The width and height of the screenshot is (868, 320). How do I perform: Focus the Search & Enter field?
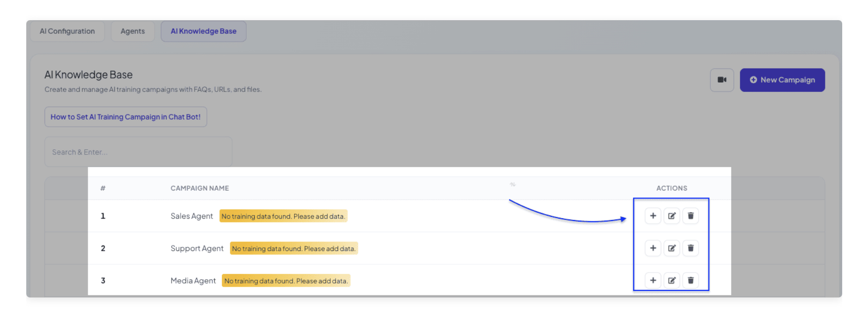click(x=138, y=152)
